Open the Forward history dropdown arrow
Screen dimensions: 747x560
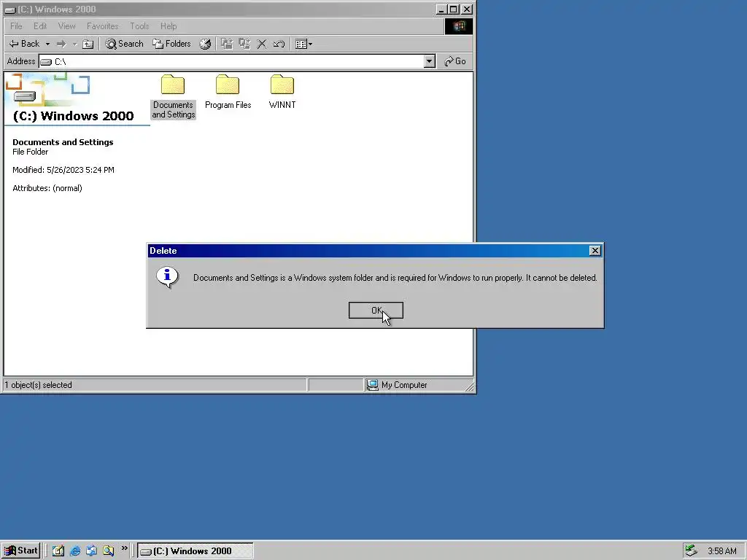(74, 44)
